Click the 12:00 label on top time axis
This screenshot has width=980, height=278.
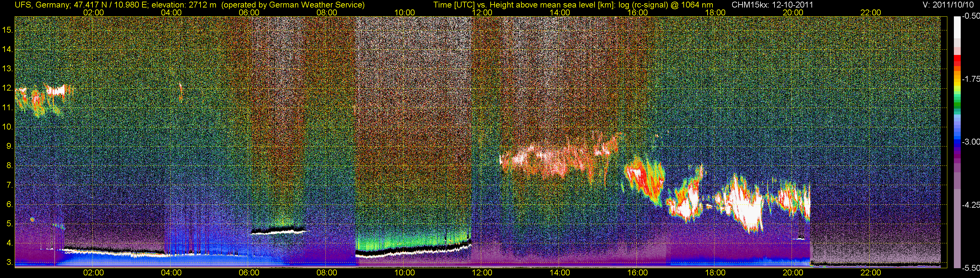pyautogui.click(x=482, y=12)
